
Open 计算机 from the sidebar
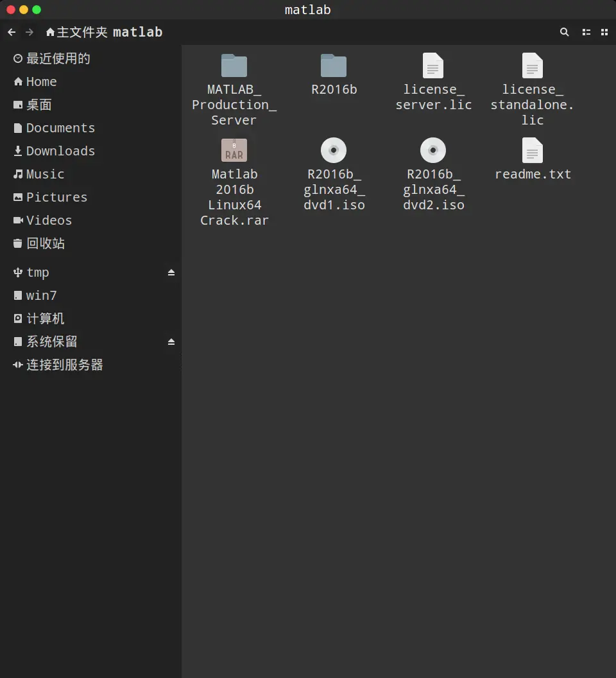click(45, 318)
